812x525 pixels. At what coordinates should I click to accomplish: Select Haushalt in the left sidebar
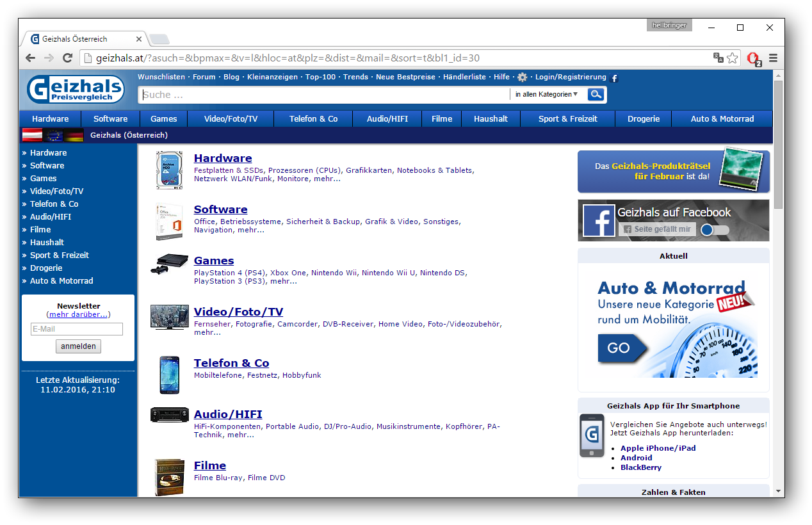point(47,243)
